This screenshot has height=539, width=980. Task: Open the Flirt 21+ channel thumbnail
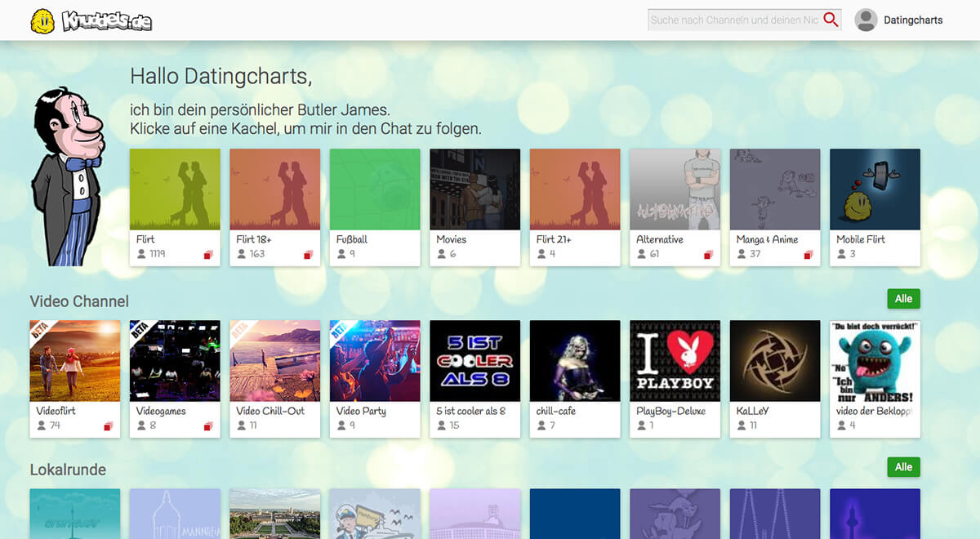575,189
